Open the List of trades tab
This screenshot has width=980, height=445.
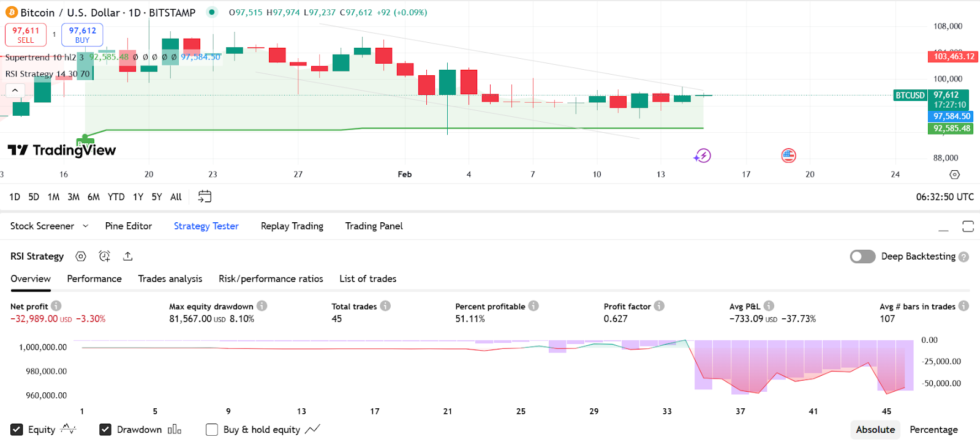pyautogui.click(x=368, y=279)
